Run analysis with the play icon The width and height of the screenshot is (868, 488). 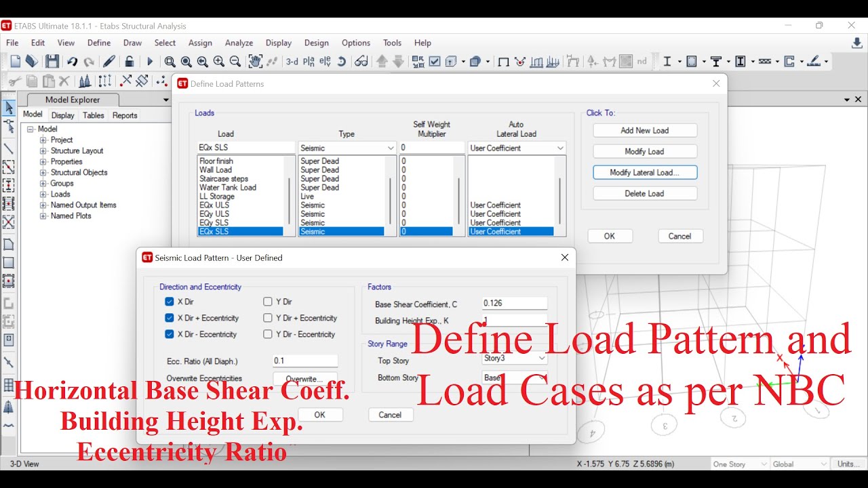click(x=150, y=62)
